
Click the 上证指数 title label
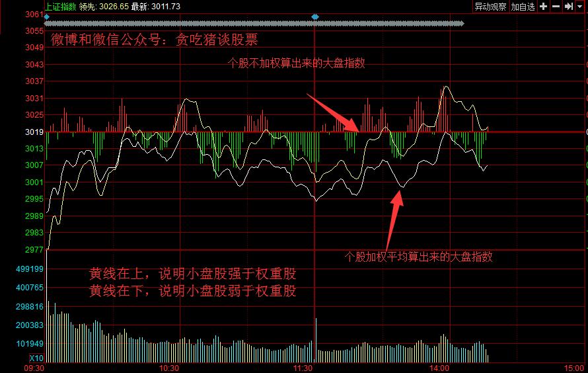(x=61, y=7)
